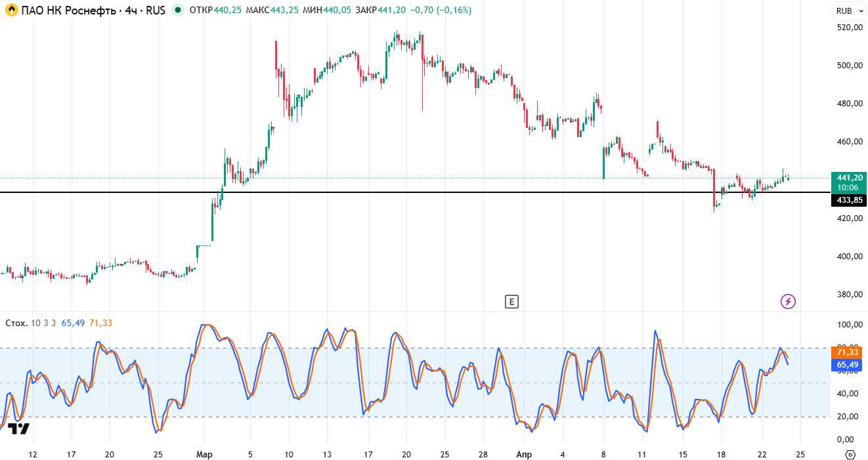Click the green 441,20 current price tag on axis
The width and height of the screenshot is (868, 460).
pyautogui.click(x=848, y=177)
